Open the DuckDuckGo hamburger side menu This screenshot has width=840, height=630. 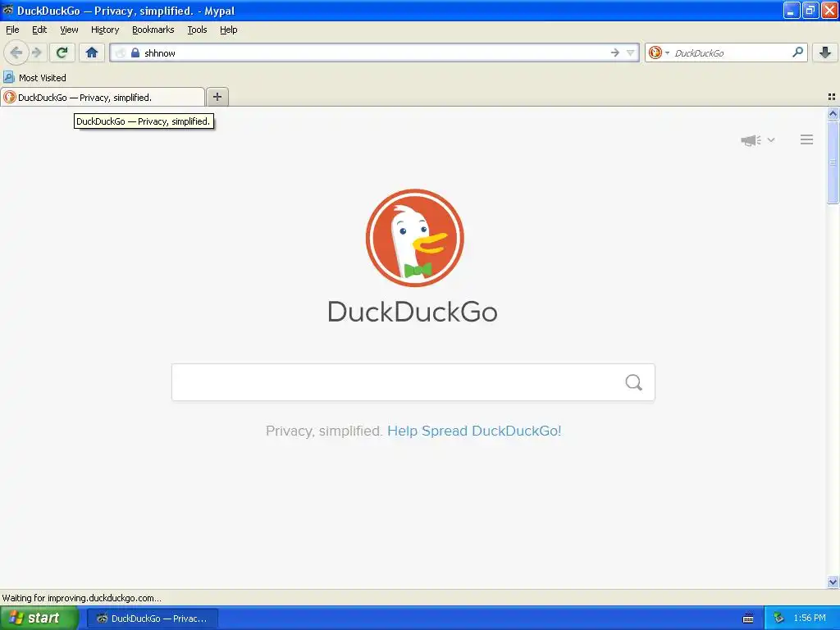(807, 139)
